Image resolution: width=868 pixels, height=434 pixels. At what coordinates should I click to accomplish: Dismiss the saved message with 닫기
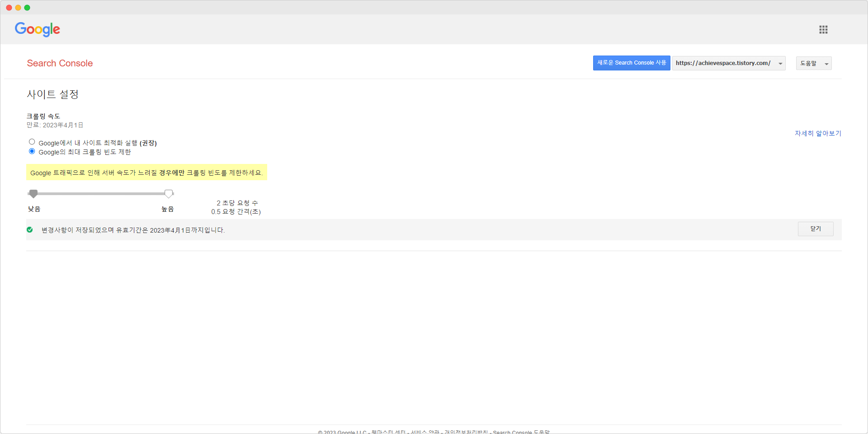[816, 229]
